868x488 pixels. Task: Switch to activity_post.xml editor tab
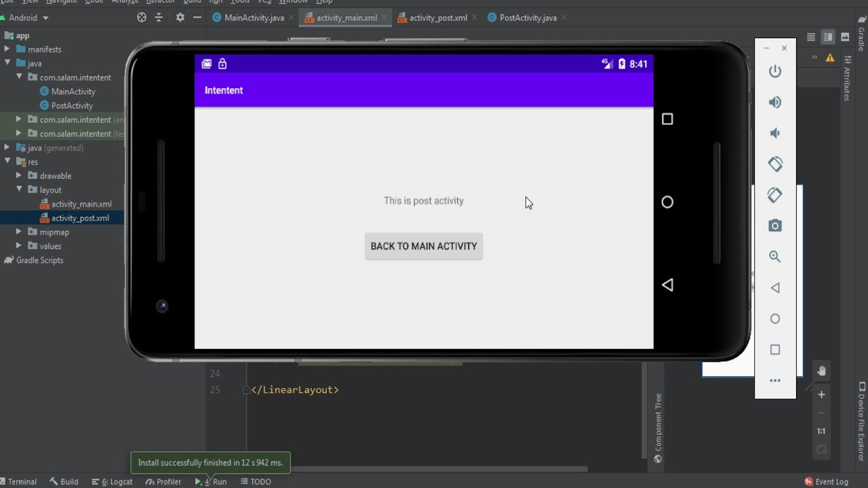point(437,18)
